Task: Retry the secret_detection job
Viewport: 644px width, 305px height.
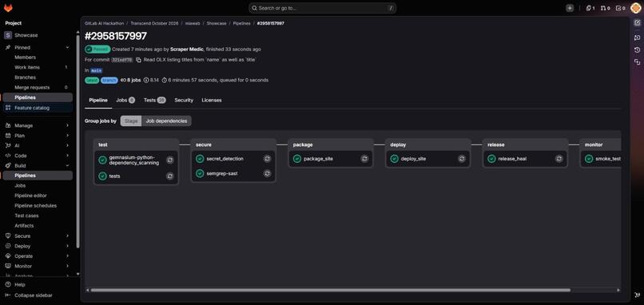Action: tap(268, 158)
